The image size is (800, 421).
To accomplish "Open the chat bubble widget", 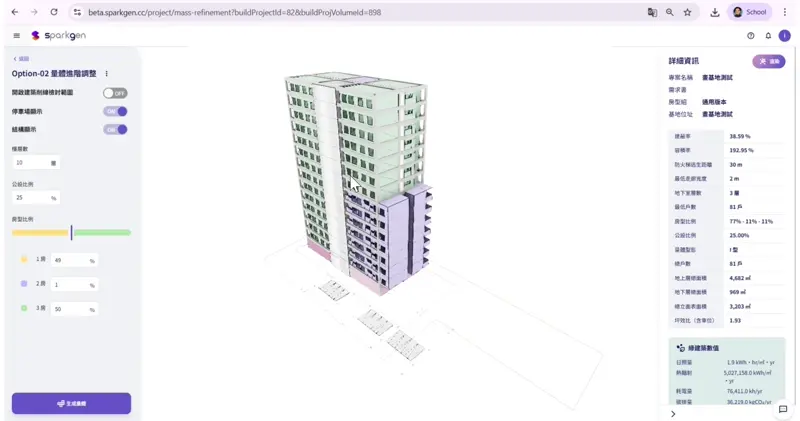I will click(783, 409).
